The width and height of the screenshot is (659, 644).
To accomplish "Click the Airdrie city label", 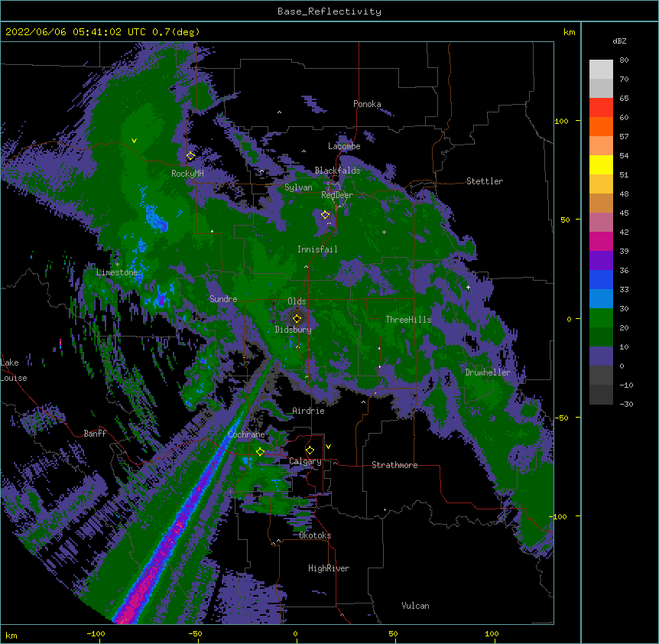I will tap(308, 411).
